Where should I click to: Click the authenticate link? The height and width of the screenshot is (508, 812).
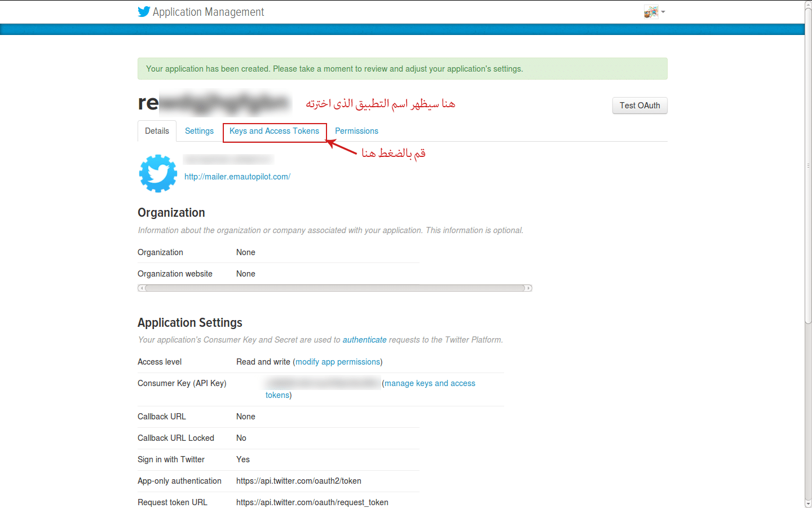tap(364, 340)
